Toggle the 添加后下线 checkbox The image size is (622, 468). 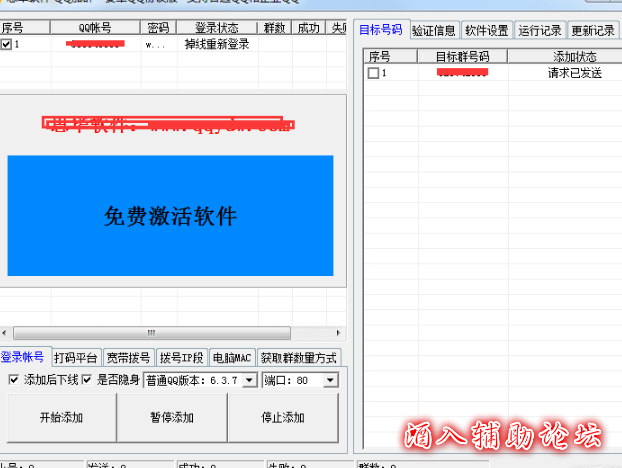(x=14, y=380)
